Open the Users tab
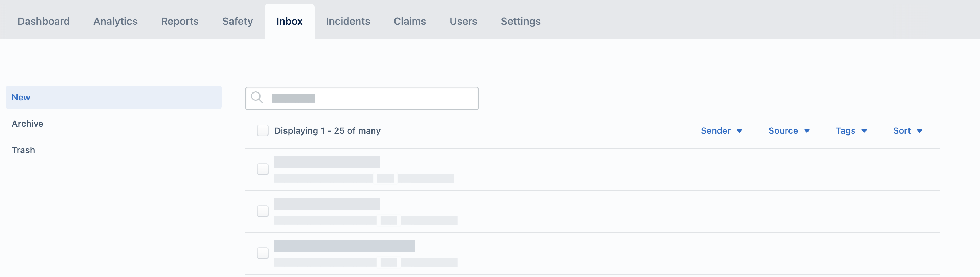This screenshot has width=980, height=277. click(x=463, y=21)
